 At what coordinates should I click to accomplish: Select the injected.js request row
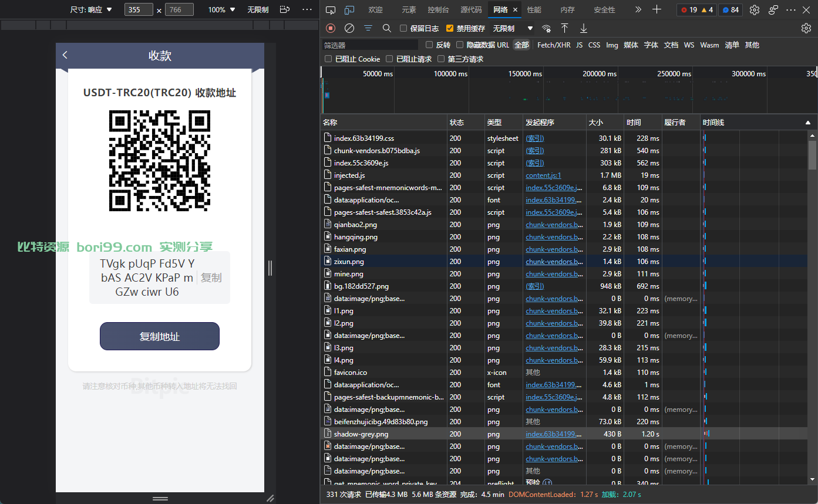point(565,175)
